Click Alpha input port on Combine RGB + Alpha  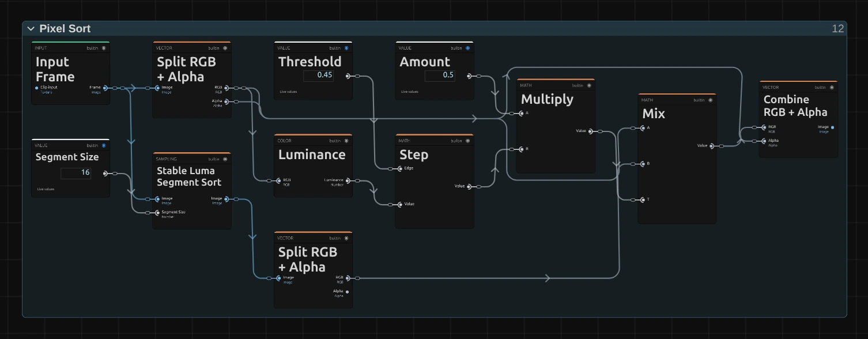point(764,141)
